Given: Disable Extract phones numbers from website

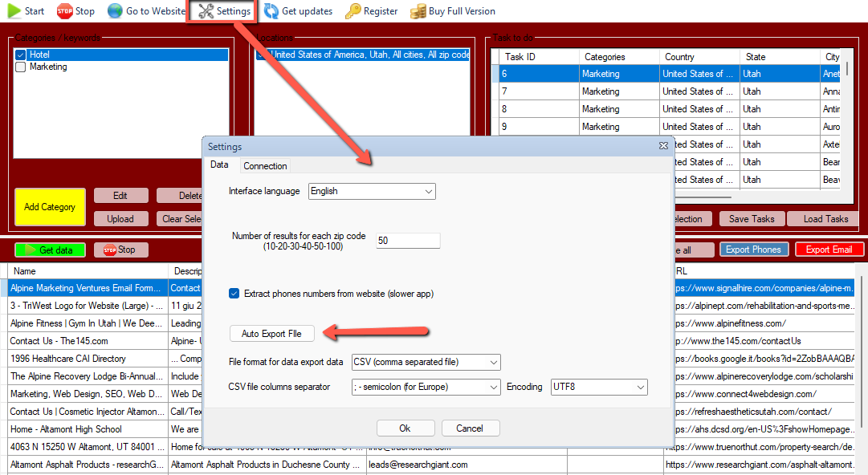Looking at the screenshot, I should [234, 294].
